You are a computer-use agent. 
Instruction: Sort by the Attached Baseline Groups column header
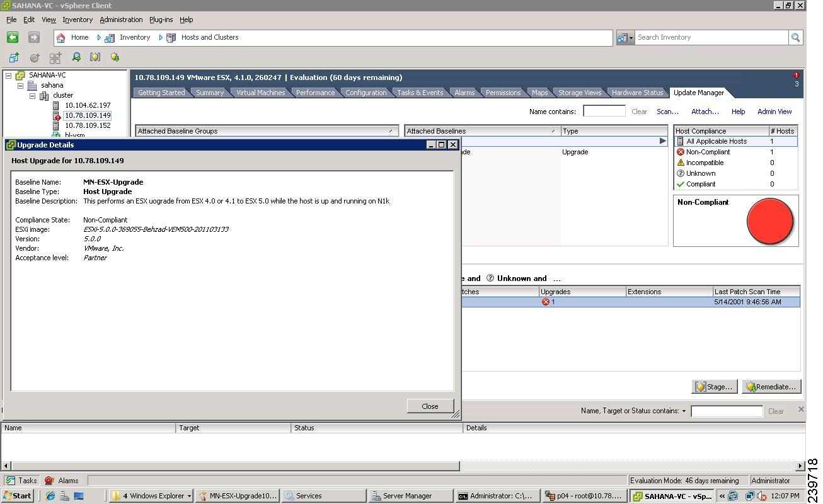pos(267,131)
